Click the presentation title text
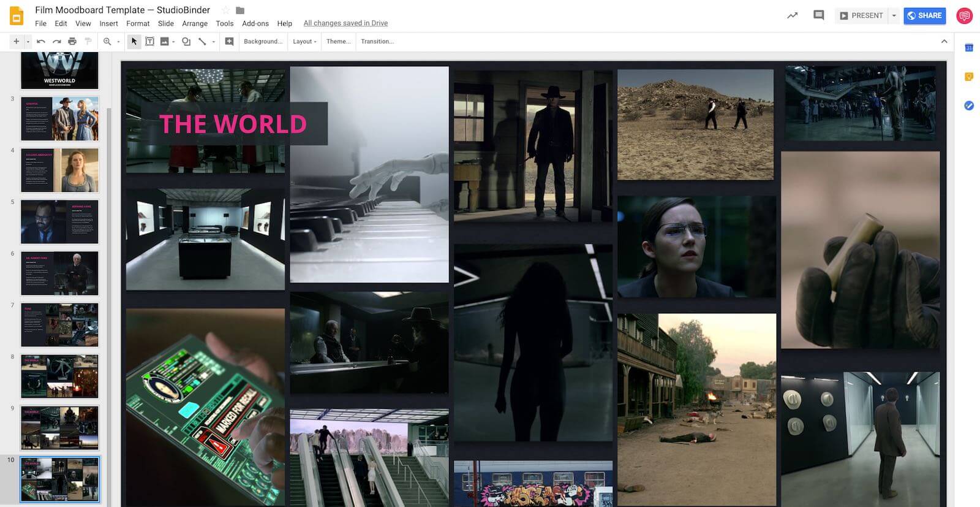 (123, 10)
